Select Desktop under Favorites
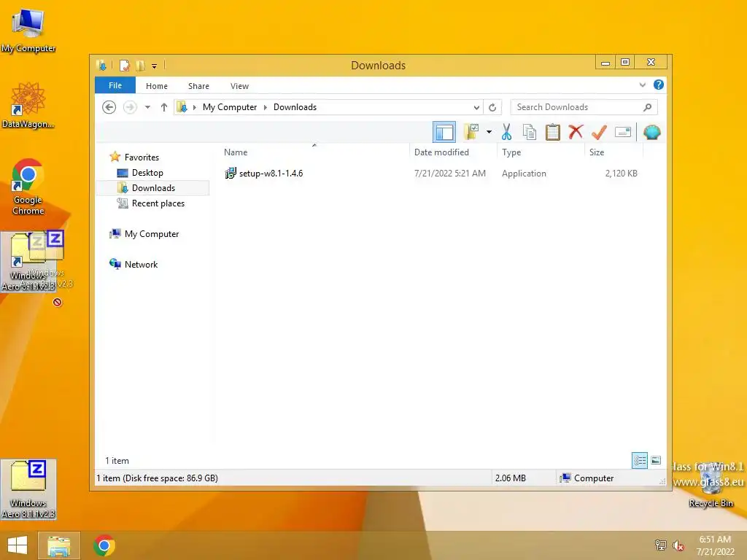 click(147, 173)
